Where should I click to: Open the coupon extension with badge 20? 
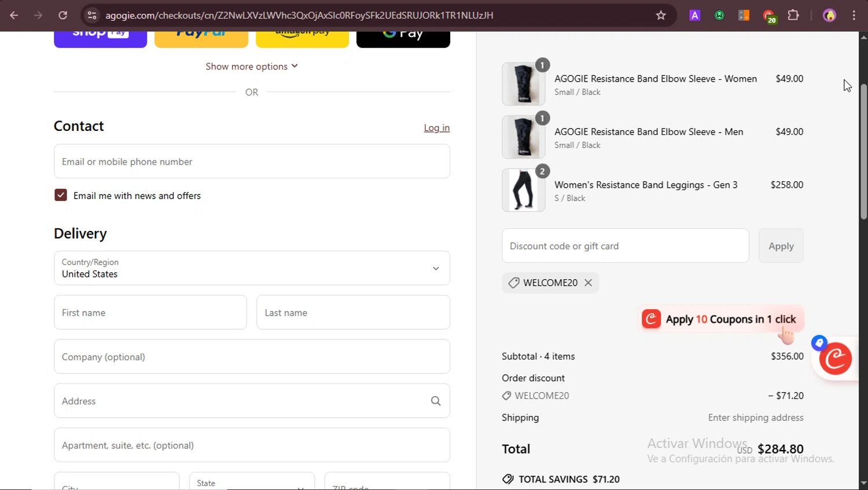tap(769, 16)
